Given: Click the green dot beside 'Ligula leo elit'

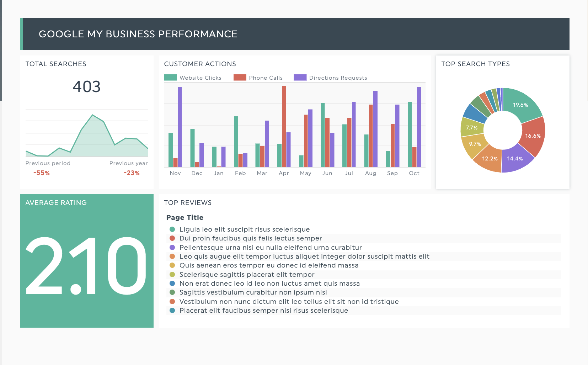Looking at the screenshot, I should tap(172, 229).
